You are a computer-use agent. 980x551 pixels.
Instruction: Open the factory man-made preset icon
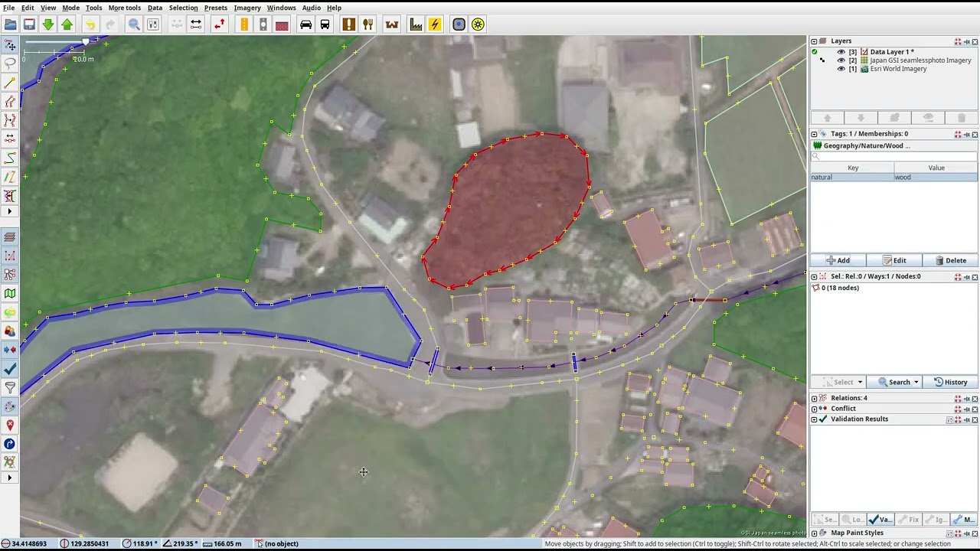click(x=416, y=24)
